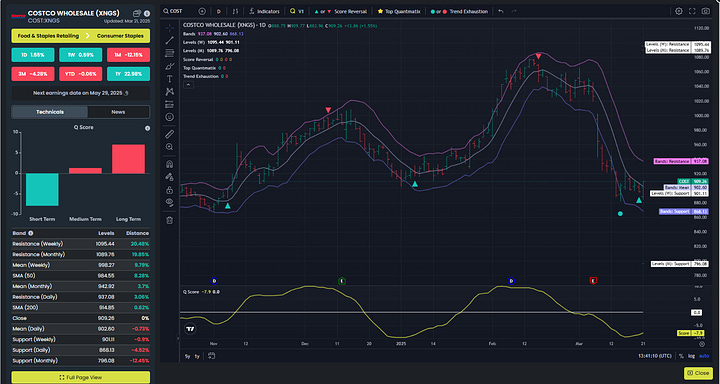Toggle hide all drawings eye icon
Screen dimensions: 720x384
click(169, 202)
